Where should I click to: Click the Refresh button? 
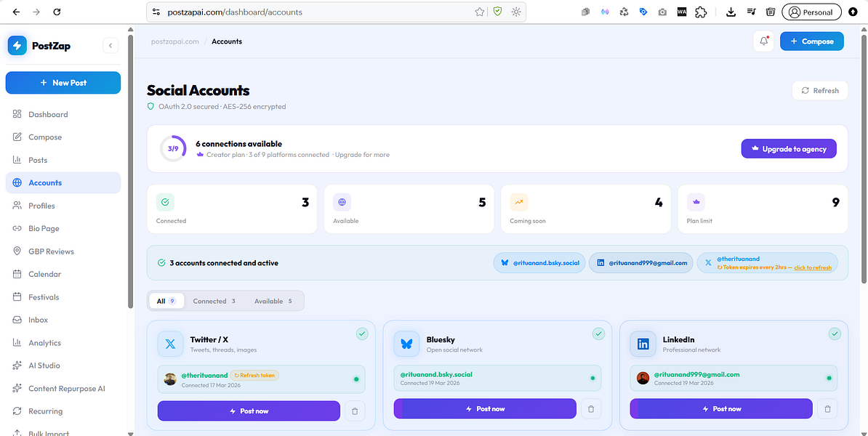[x=820, y=91]
